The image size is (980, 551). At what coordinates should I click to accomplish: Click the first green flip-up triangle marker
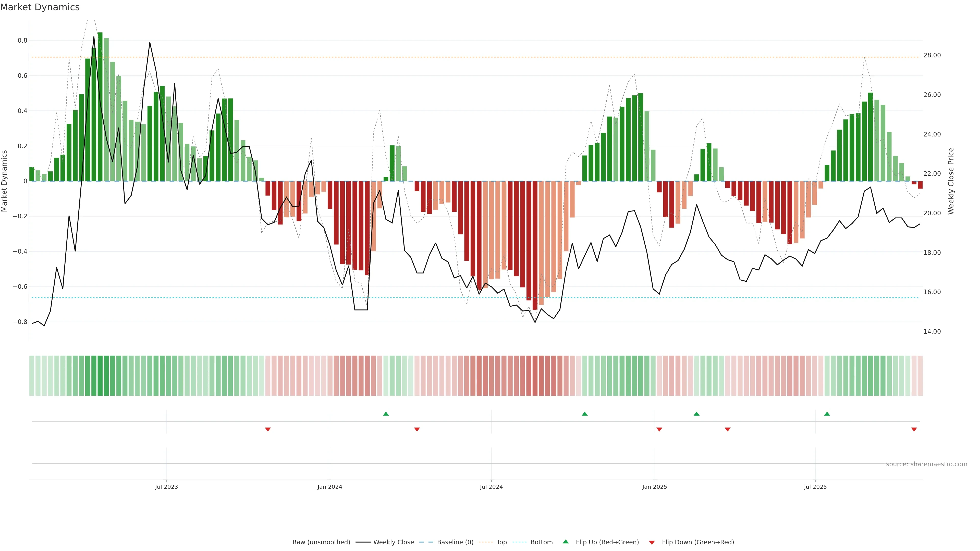pos(386,414)
